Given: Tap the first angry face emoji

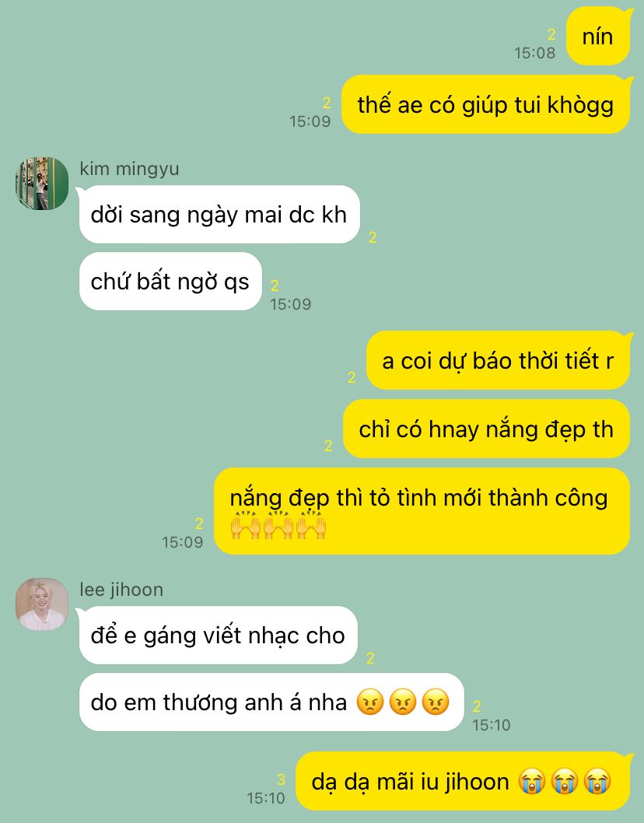Looking at the screenshot, I should click(370, 702).
